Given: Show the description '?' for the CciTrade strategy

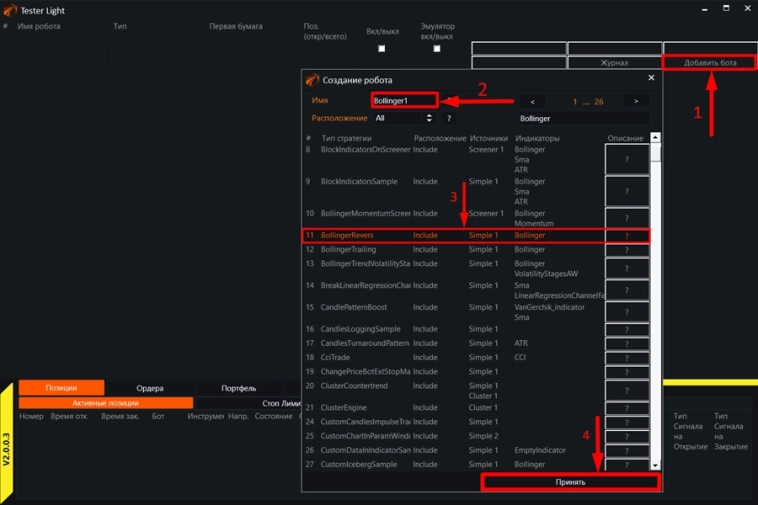Looking at the screenshot, I should pyautogui.click(x=627, y=358).
